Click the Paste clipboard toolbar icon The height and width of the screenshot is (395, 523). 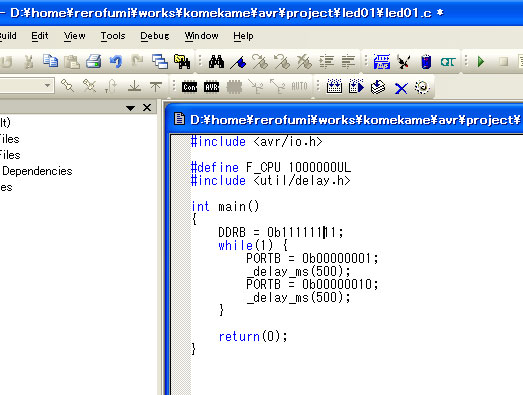pos(72,62)
